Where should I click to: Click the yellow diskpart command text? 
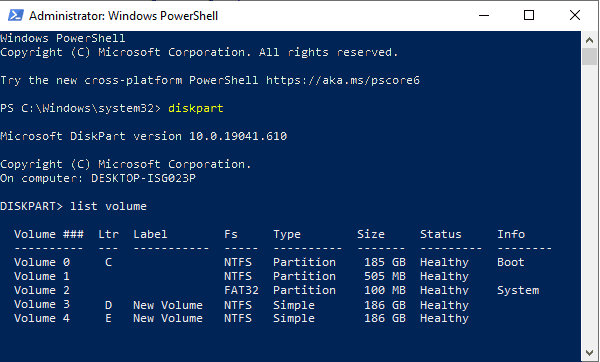click(196, 108)
